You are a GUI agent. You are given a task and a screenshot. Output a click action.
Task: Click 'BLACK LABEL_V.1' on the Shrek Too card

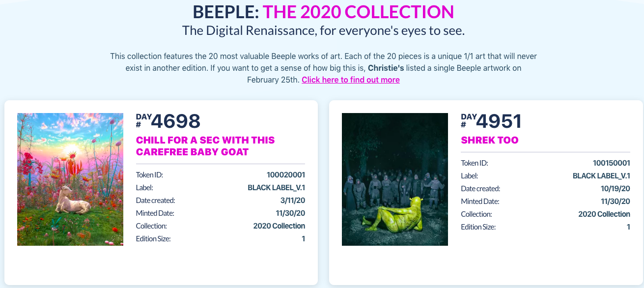tap(601, 176)
